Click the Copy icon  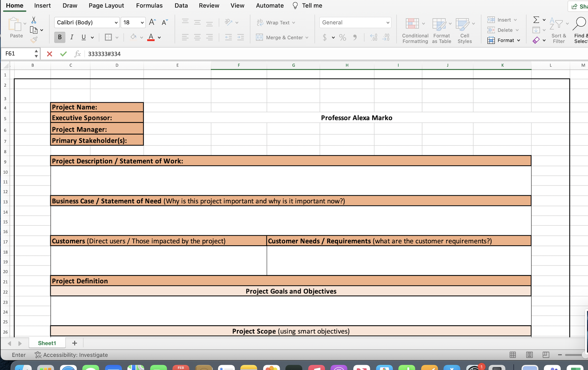[x=34, y=30]
